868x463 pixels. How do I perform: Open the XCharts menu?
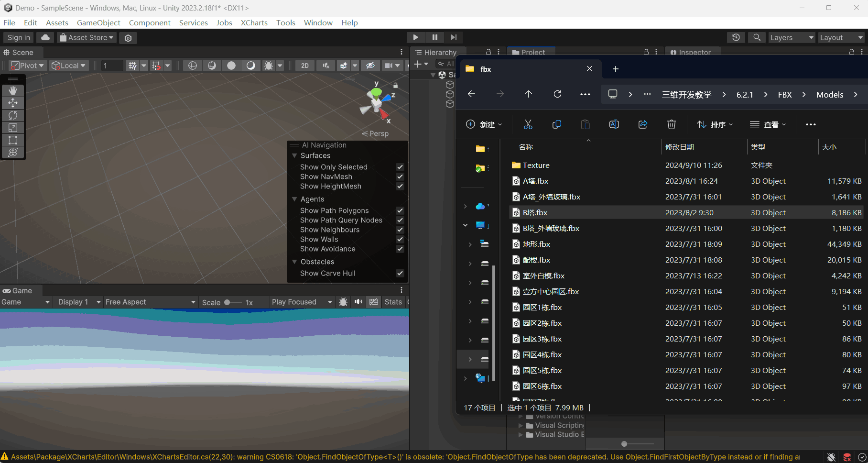click(254, 22)
